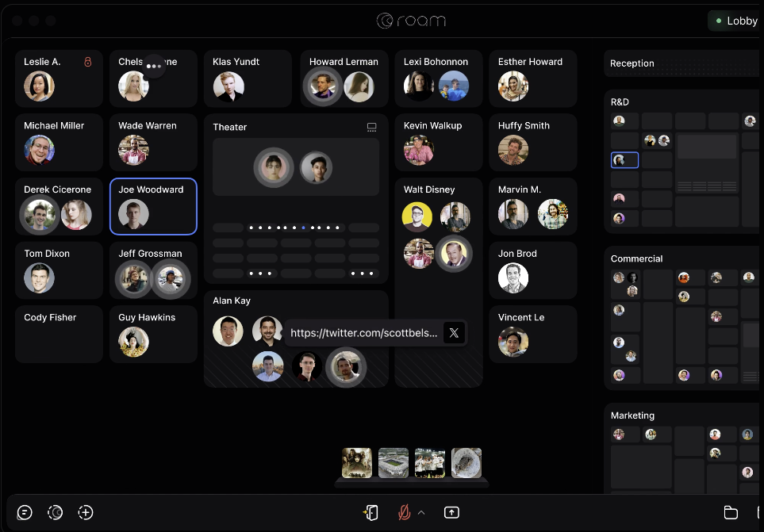Toggle the lock on Leslie A. room
Viewport: 764px width, 532px height.
click(88, 62)
